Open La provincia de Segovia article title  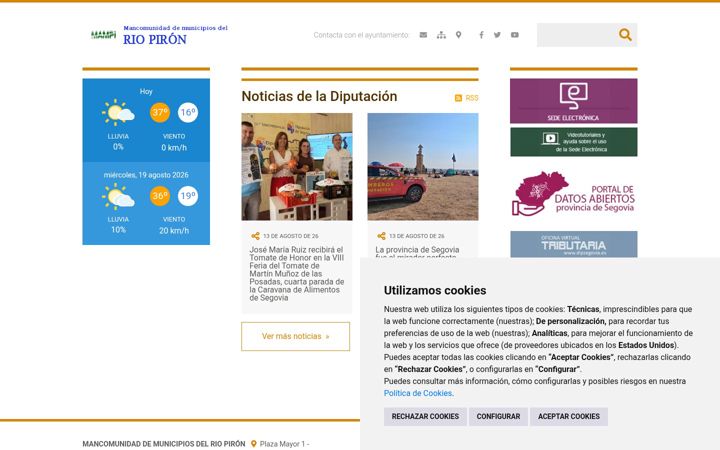click(x=417, y=252)
